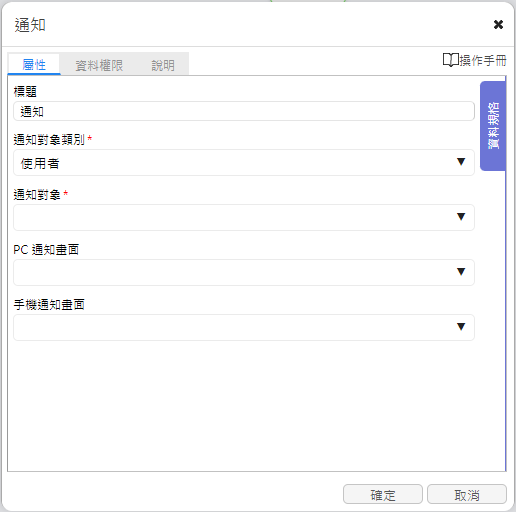This screenshot has width=516, height=512.
Task: Close the 通知 dialog with the X
Action: 498,25
